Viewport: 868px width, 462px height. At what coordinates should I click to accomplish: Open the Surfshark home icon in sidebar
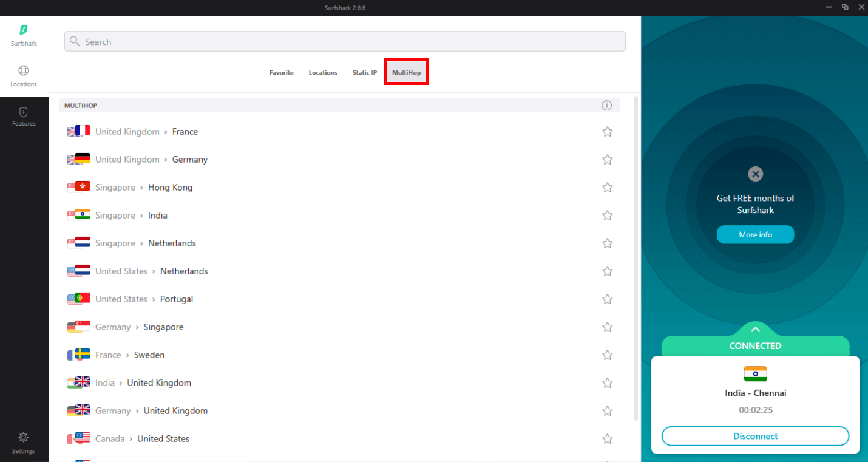pyautogui.click(x=24, y=30)
